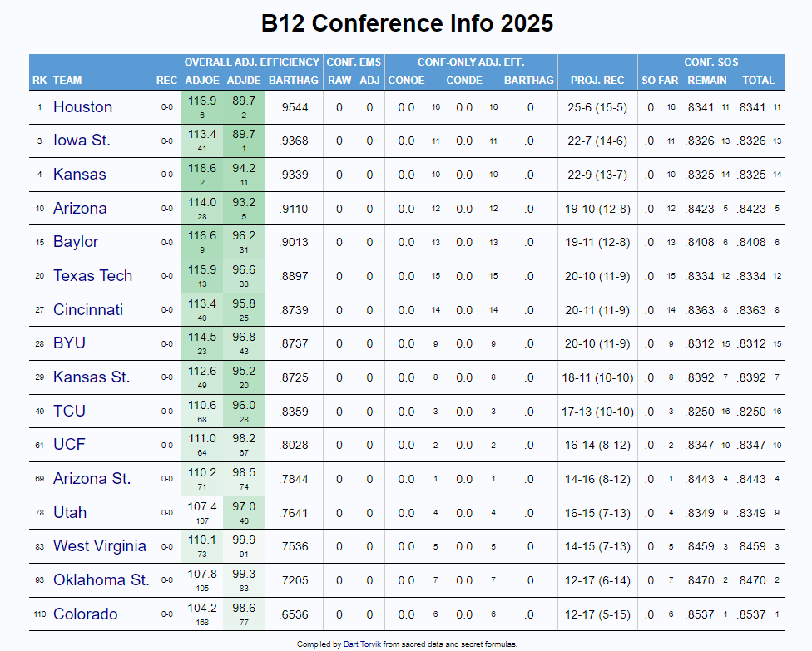The image size is (812, 651).
Task: Sort by the PROJ. REC column header
Action: [597, 81]
